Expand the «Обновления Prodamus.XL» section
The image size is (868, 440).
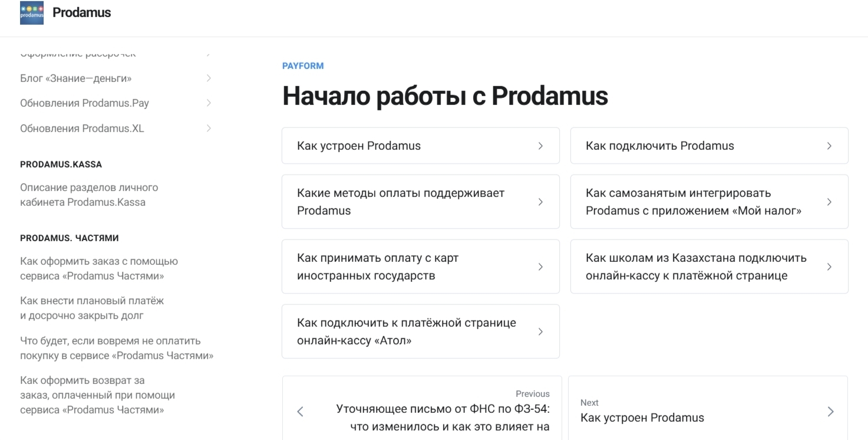coord(83,128)
